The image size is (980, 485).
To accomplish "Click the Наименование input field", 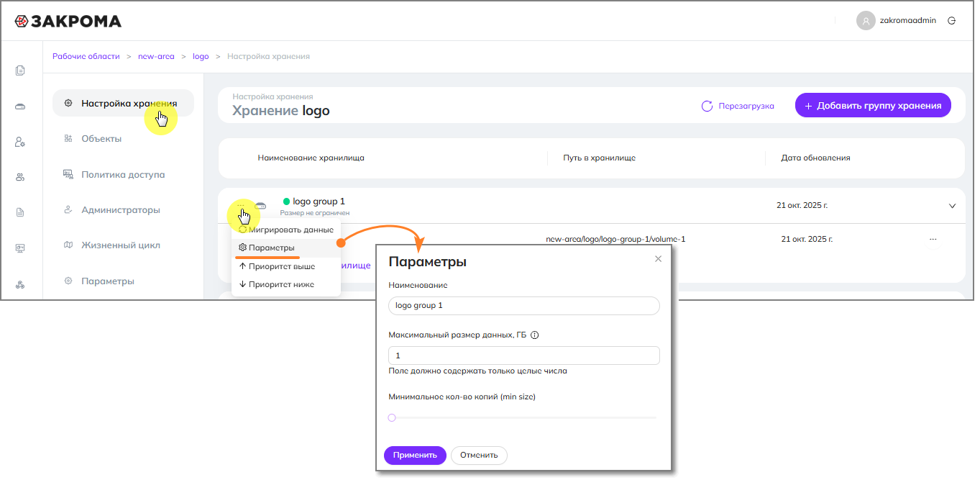I will coord(523,305).
